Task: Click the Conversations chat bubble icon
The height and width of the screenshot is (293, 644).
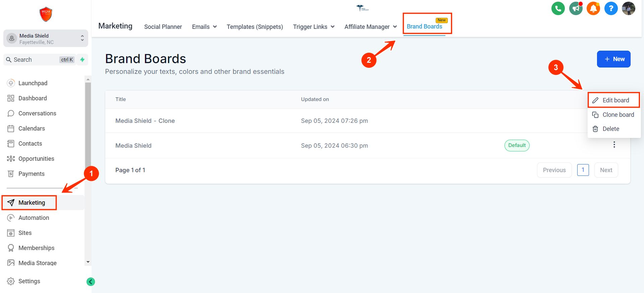Action: tap(11, 113)
